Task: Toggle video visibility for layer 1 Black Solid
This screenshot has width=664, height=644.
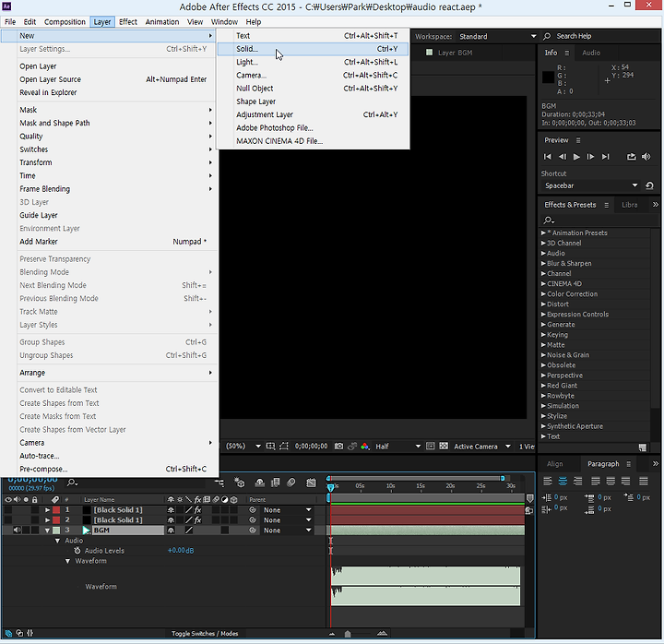Action: (8, 509)
